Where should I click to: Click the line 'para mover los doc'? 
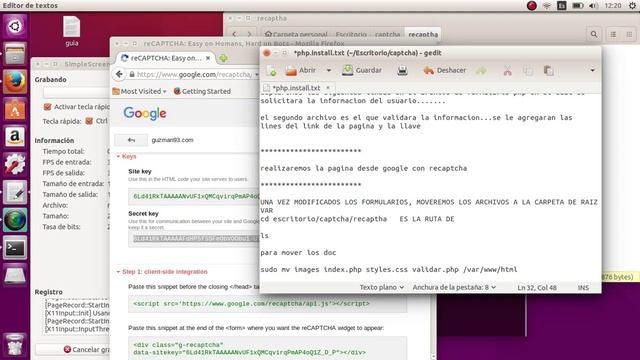coord(298,253)
